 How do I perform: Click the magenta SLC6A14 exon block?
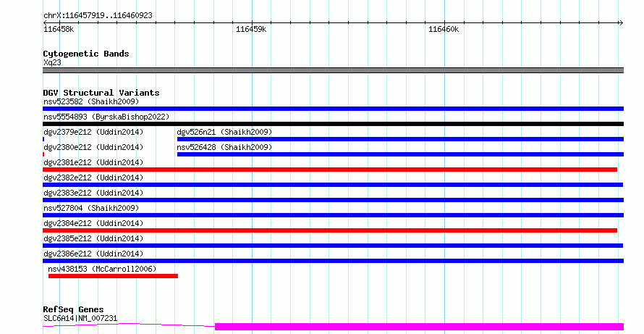(420, 327)
